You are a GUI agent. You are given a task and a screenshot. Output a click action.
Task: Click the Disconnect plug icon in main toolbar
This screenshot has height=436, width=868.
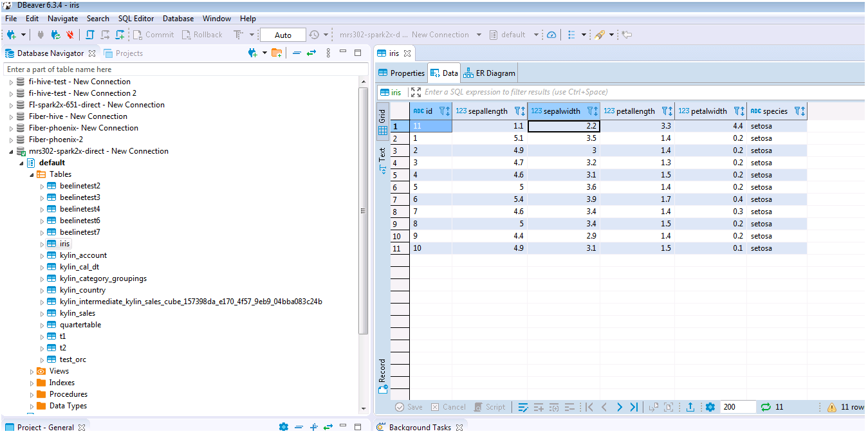click(x=69, y=35)
